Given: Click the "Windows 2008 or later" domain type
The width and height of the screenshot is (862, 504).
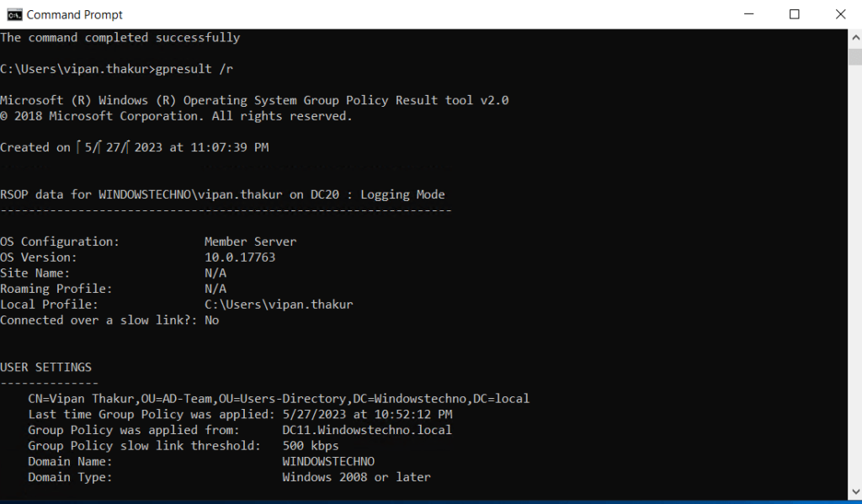Looking at the screenshot, I should click(356, 477).
